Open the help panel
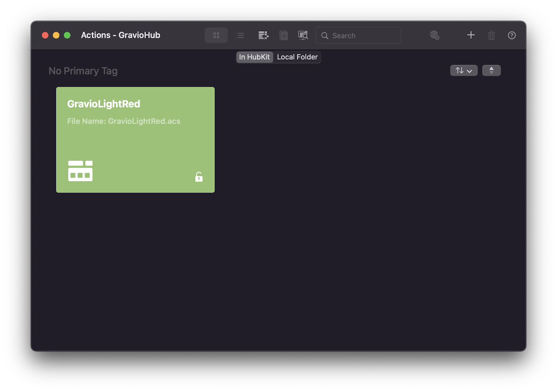The height and width of the screenshot is (392, 557). click(x=511, y=35)
